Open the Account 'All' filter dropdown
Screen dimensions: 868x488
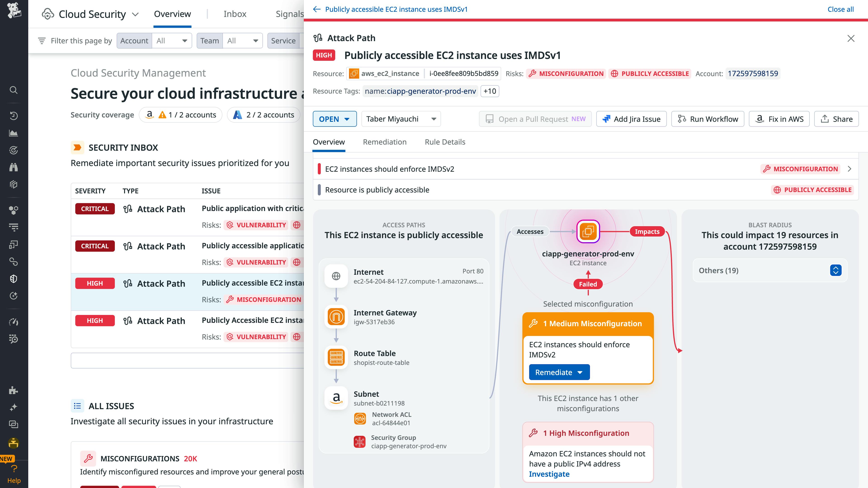pyautogui.click(x=172, y=40)
